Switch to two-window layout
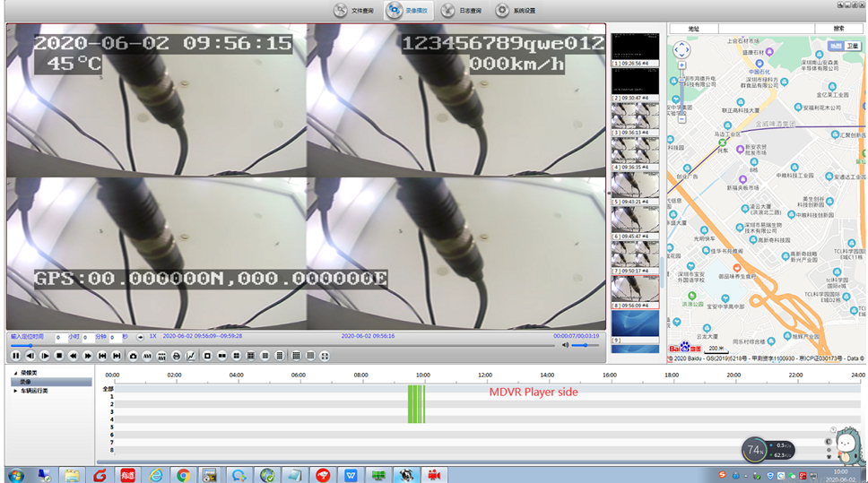Image resolution: width=868 pixels, height=483 pixels. point(221,356)
